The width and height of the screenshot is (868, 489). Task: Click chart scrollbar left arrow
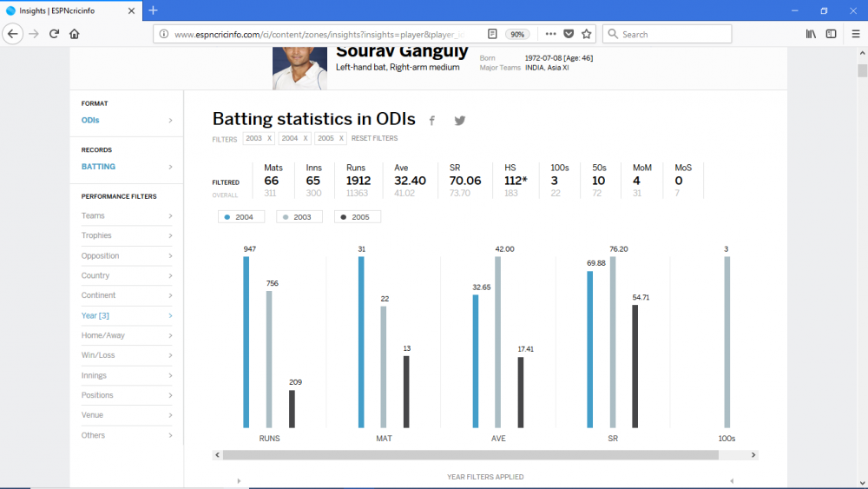(x=217, y=454)
